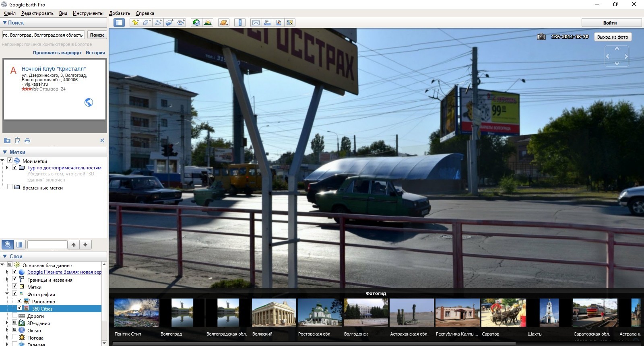This screenshot has height=346, width=644.
Task: Click the search places magnifier button
Action: pyautogui.click(x=7, y=244)
